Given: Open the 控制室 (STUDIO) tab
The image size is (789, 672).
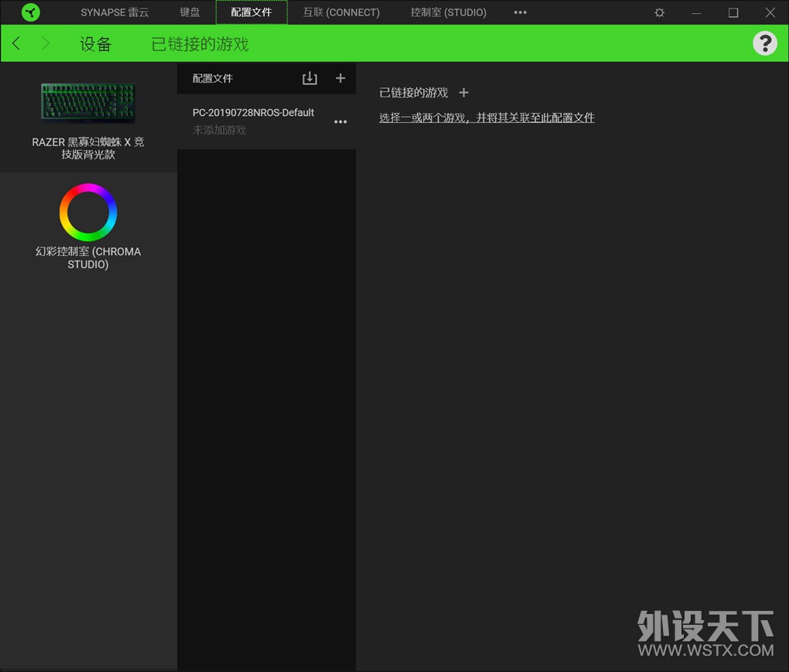Looking at the screenshot, I should [449, 12].
